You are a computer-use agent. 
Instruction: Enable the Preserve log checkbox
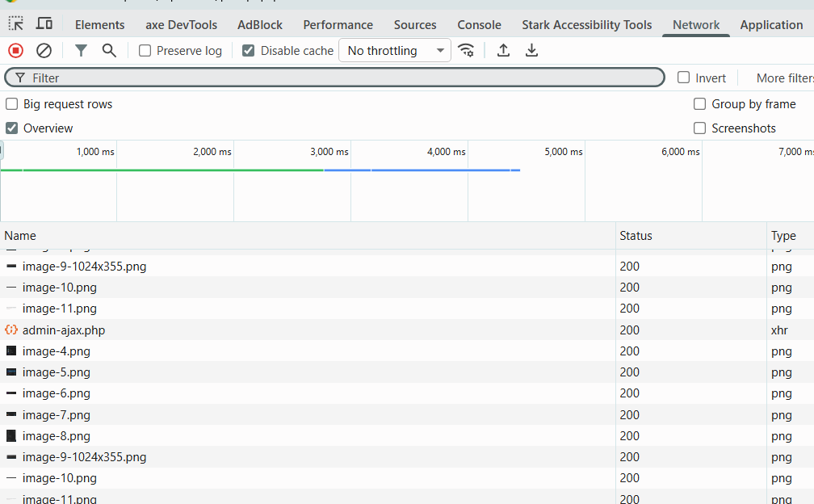tap(145, 51)
